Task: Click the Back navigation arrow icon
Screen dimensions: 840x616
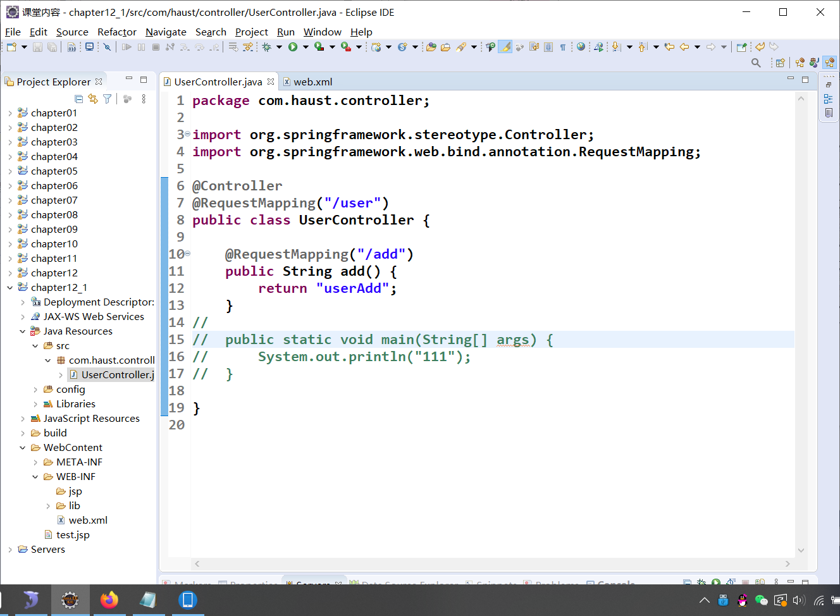Action: click(x=684, y=47)
